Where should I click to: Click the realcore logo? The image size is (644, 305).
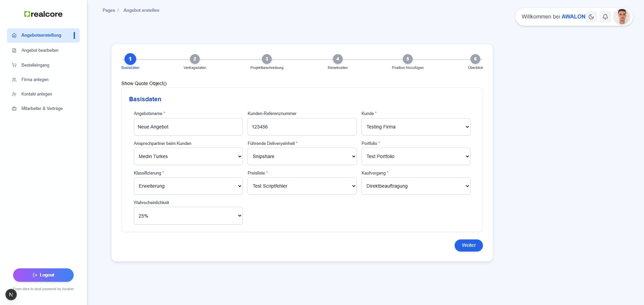tap(43, 14)
